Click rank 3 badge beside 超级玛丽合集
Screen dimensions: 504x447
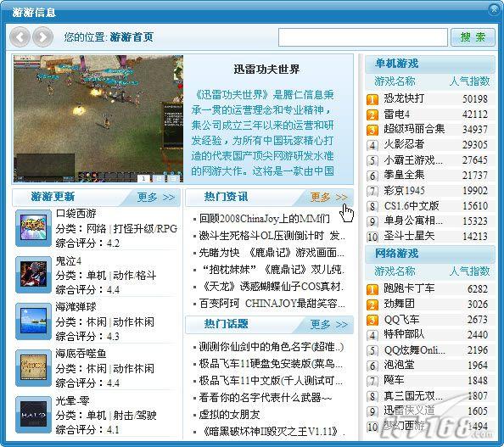point(372,130)
